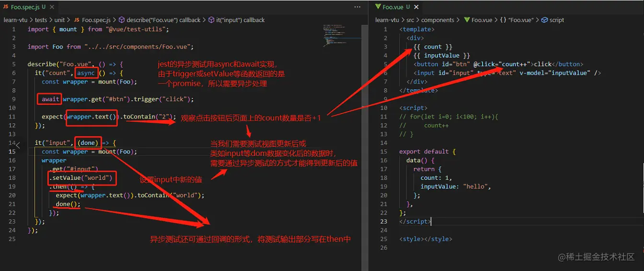Click line number 26 in Foo.vue gutter
This screenshot has height=271, width=644.
point(384,247)
